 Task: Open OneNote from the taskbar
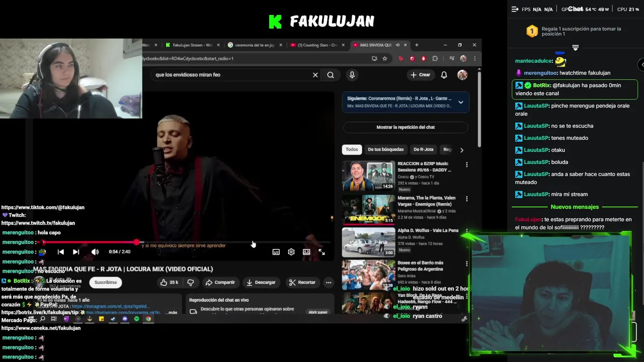point(66,319)
